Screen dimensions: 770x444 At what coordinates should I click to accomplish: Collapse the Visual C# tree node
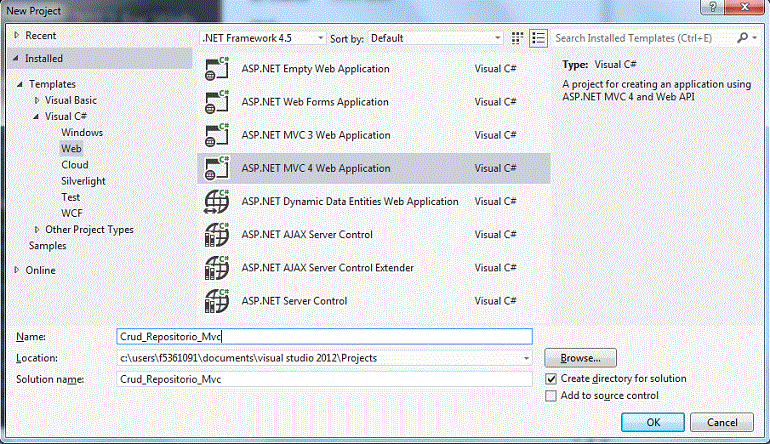pyautogui.click(x=36, y=116)
